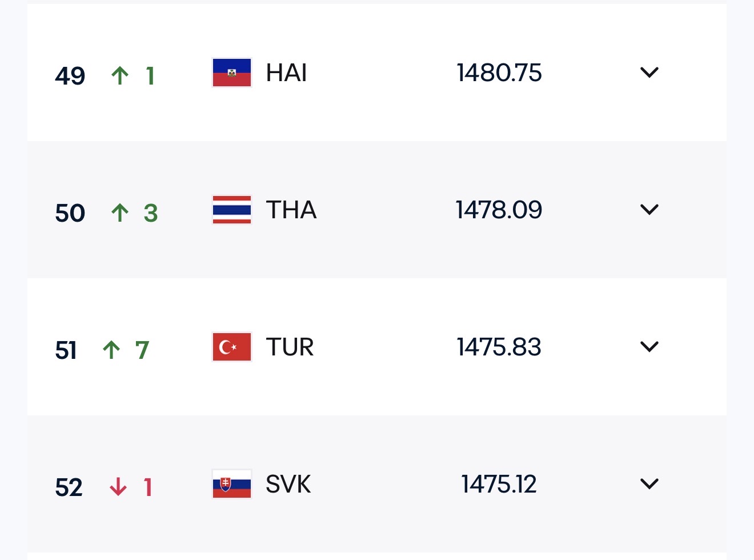This screenshot has height=560, width=754.
Task: Click the Turkey flag icon
Action: 231,347
